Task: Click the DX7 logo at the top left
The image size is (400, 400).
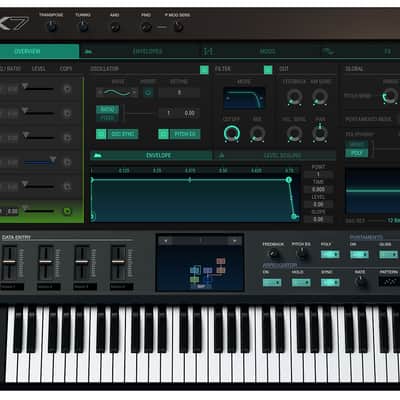Action: 14,24
